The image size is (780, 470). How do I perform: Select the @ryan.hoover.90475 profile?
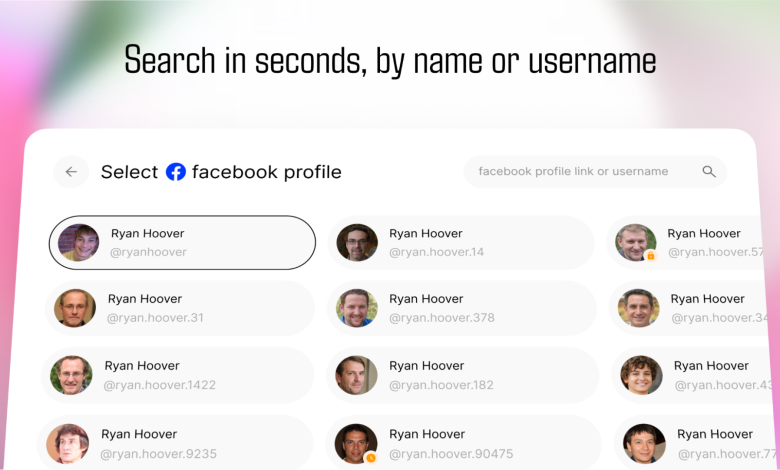coord(460,444)
